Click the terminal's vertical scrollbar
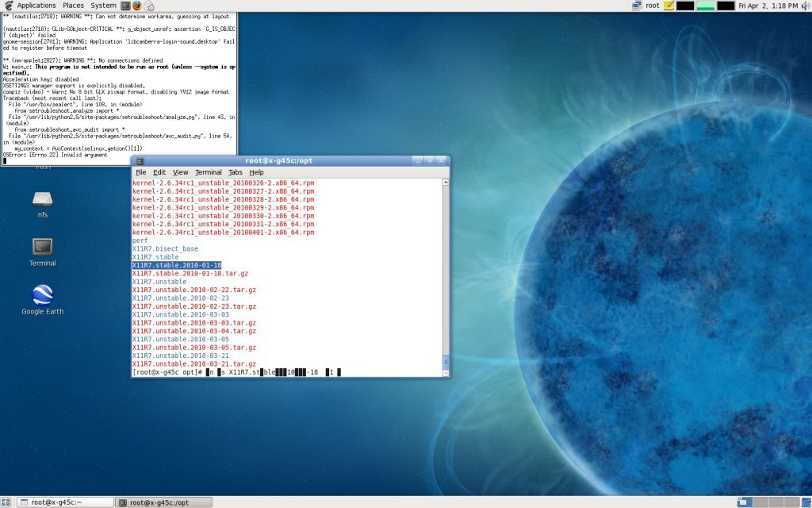 (445, 278)
